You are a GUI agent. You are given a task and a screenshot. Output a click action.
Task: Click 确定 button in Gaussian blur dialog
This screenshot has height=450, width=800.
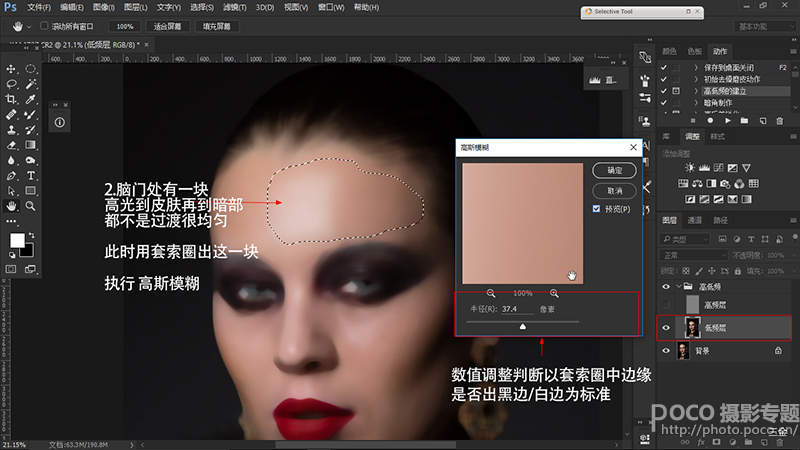pos(614,170)
